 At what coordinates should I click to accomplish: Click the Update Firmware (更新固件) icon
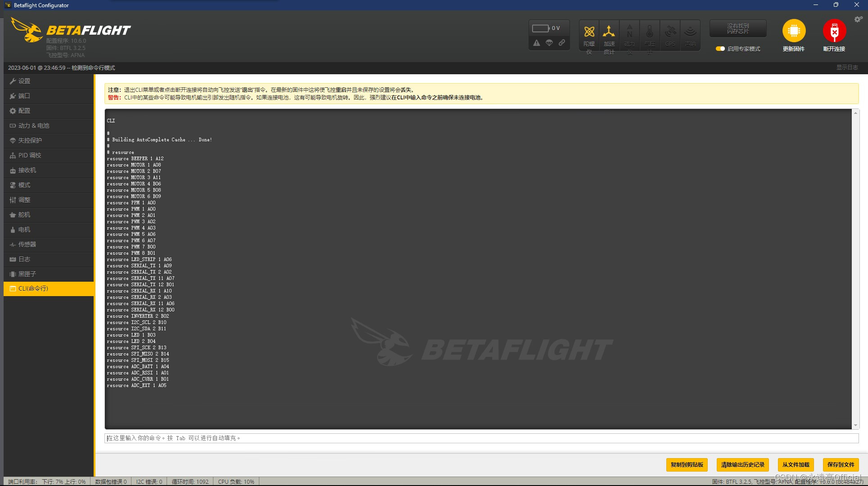794,31
